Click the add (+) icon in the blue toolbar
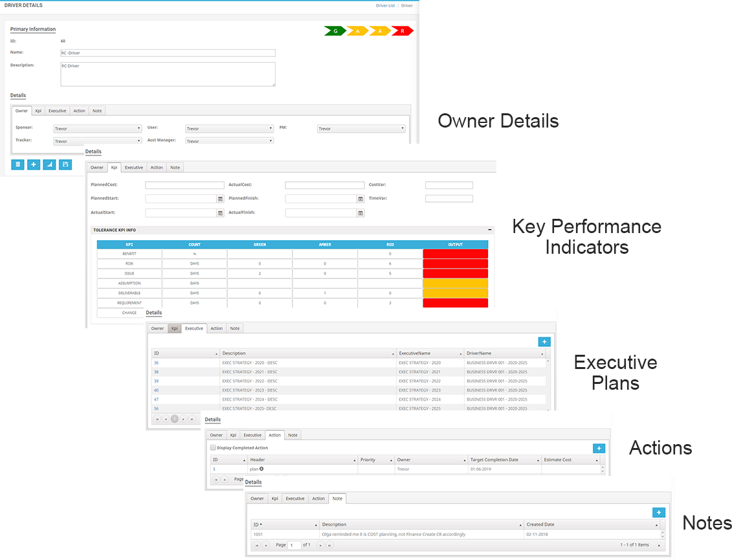 pos(33,164)
